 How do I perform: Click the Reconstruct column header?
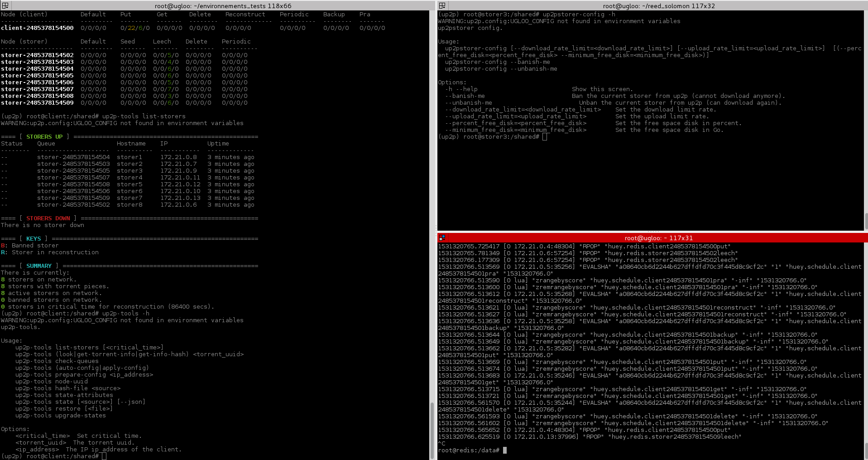pos(245,15)
